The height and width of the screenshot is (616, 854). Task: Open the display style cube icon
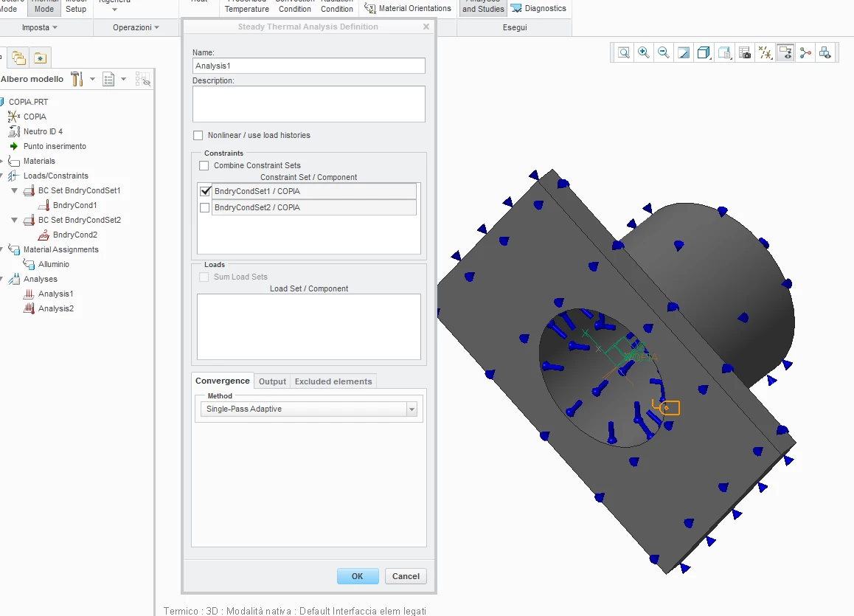coord(704,53)
